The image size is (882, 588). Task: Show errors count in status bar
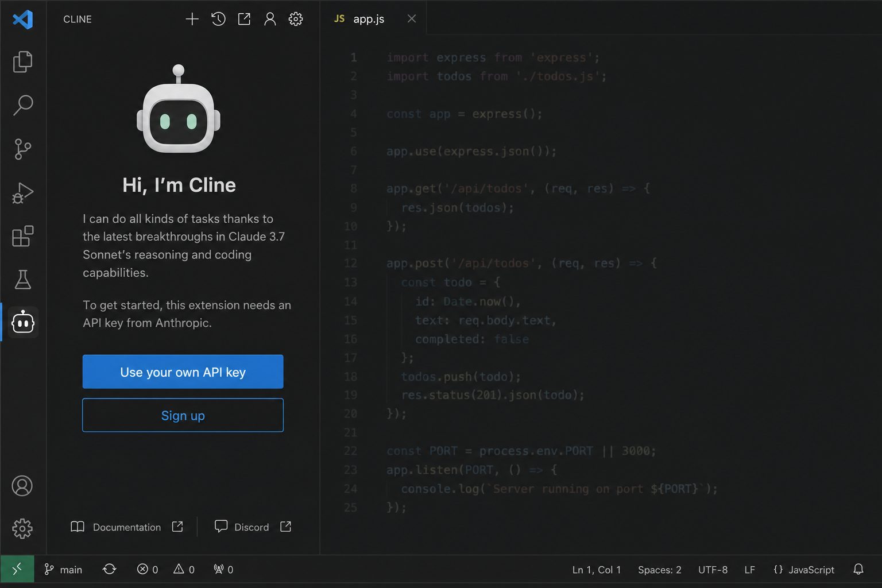pyautogui.click(x=148, y=569)
